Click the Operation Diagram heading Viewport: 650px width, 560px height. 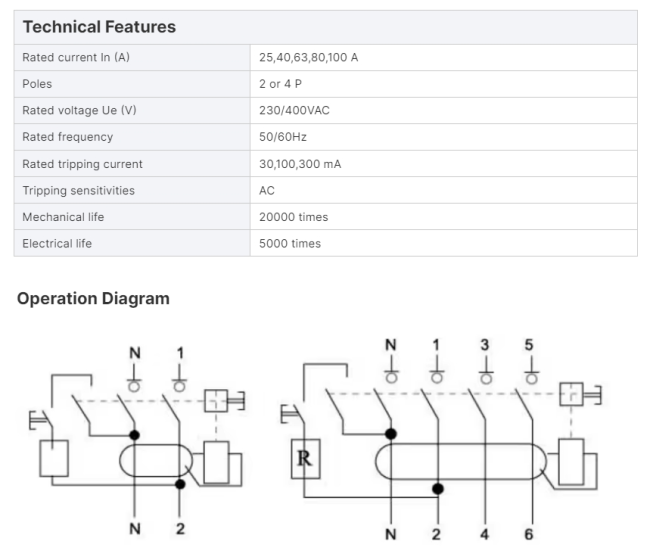tap(93, 298)
